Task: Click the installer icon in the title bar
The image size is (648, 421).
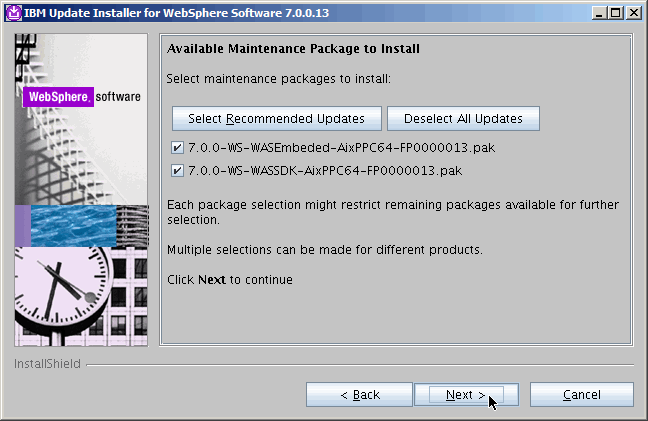Action: click(x=12, y=12)
